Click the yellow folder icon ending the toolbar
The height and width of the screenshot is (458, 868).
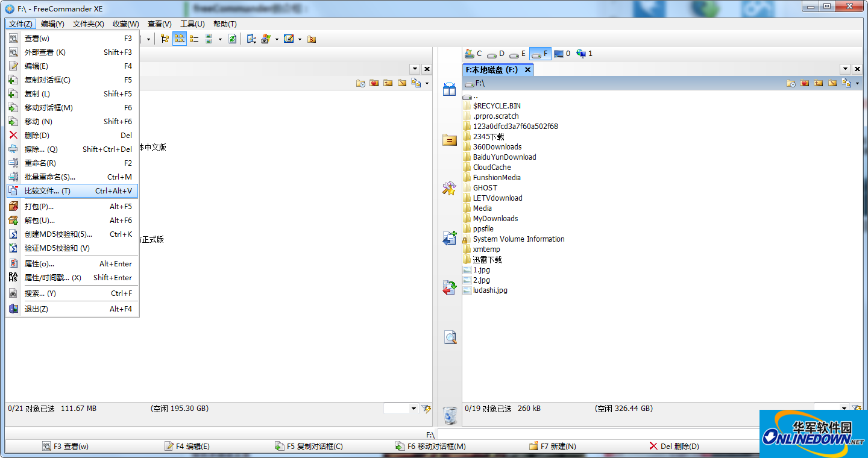pyautogui.click(x=312, y=39)
